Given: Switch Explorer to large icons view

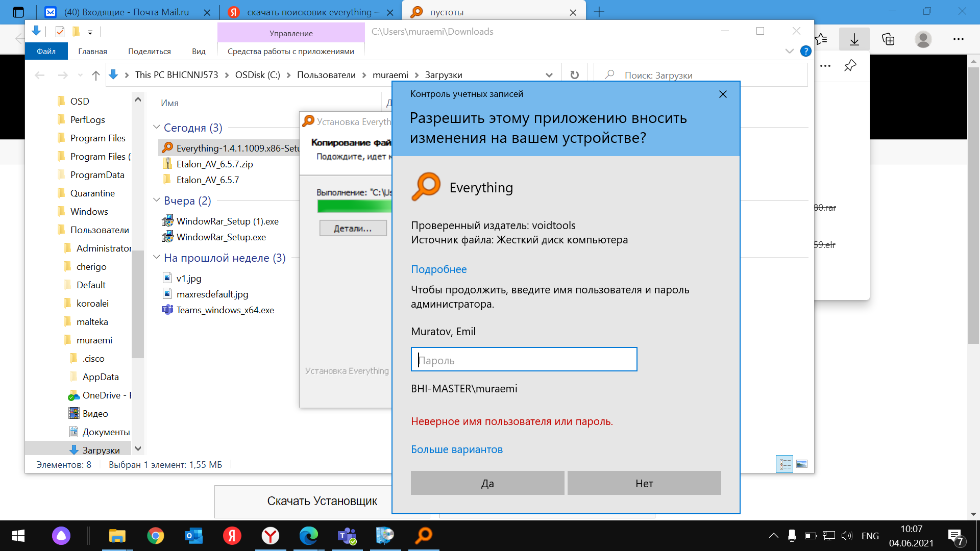Looking at the screenshot, I should click(x=802, y=464).
